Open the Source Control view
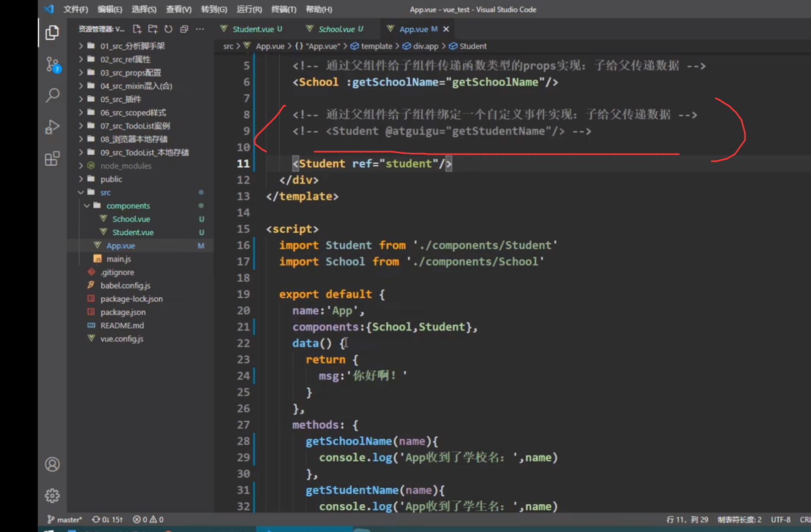 [52, 64]
